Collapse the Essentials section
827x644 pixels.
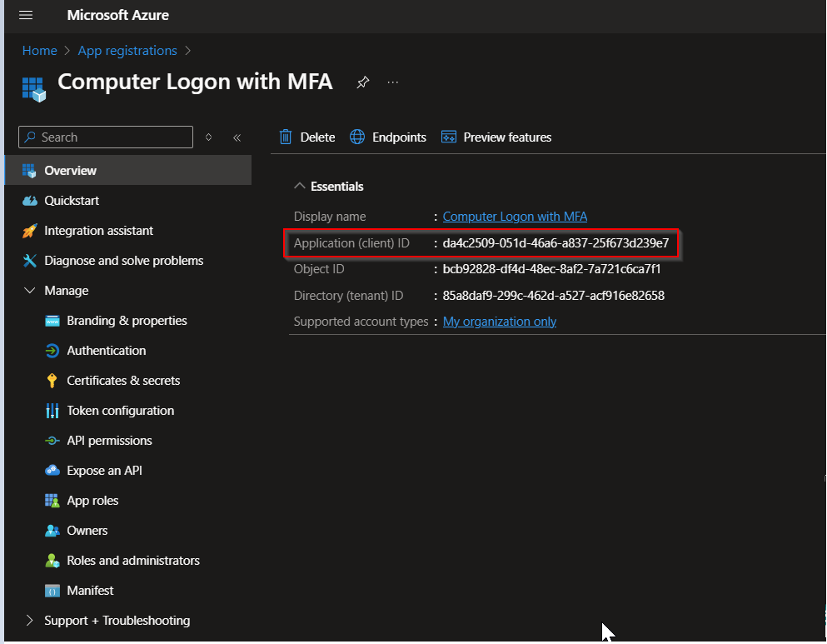click(x=300, y=187)
